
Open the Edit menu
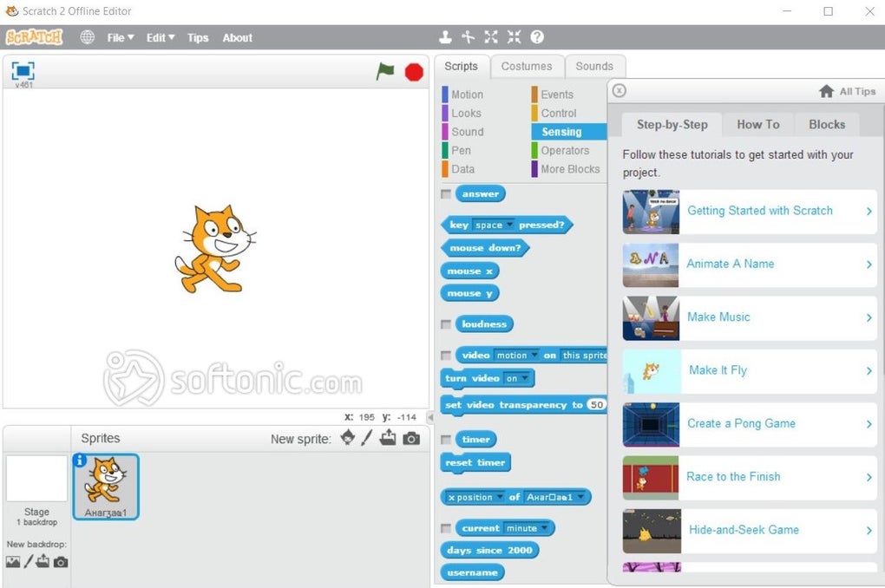(158, 37)
